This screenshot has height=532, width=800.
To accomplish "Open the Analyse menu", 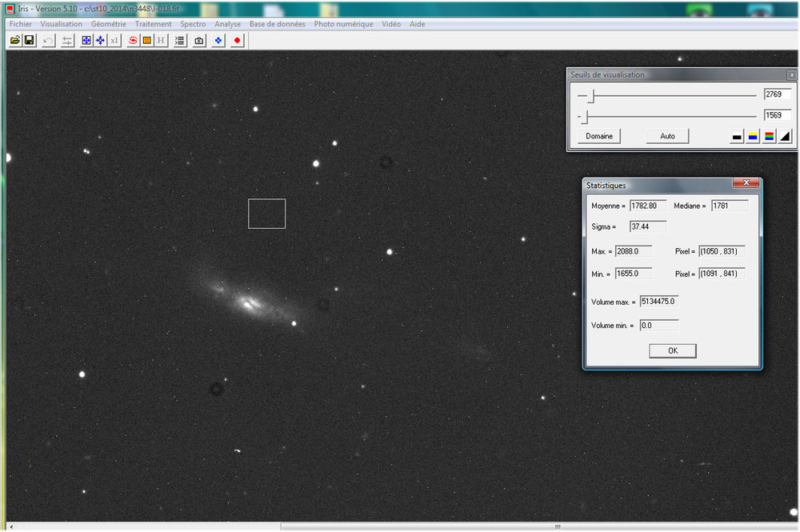I will (x=227, y=24).
